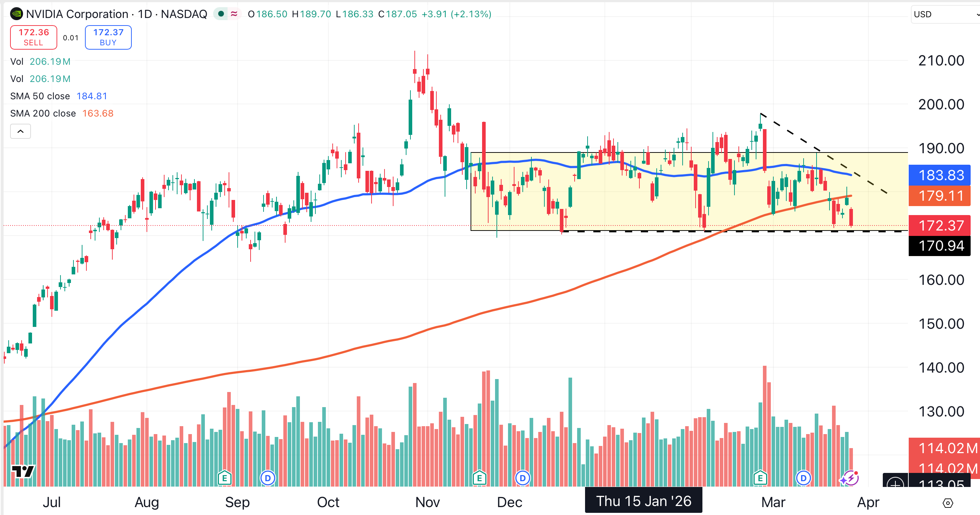Image resolution: width=980 pixels, height=515 pixels.
Task: Open the dividend marker near Sep
Action: [268, 478]
